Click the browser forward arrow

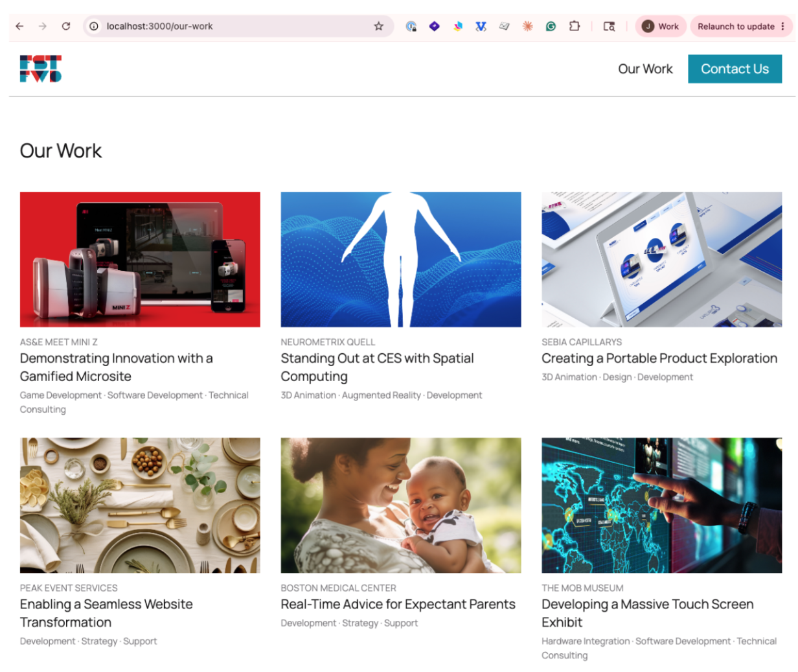click(43, 27)
